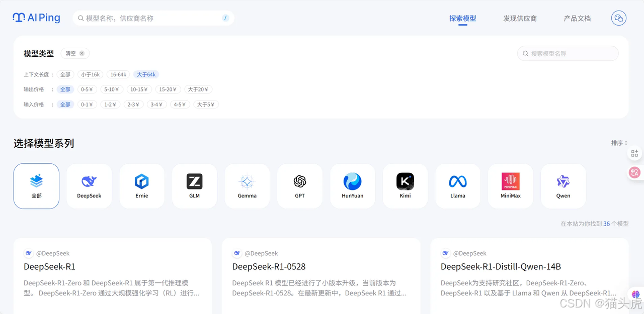Viewport: 644px width, 314px height.
Task: Select the 全部 model series tile
Action: click(x=36, y=186)
